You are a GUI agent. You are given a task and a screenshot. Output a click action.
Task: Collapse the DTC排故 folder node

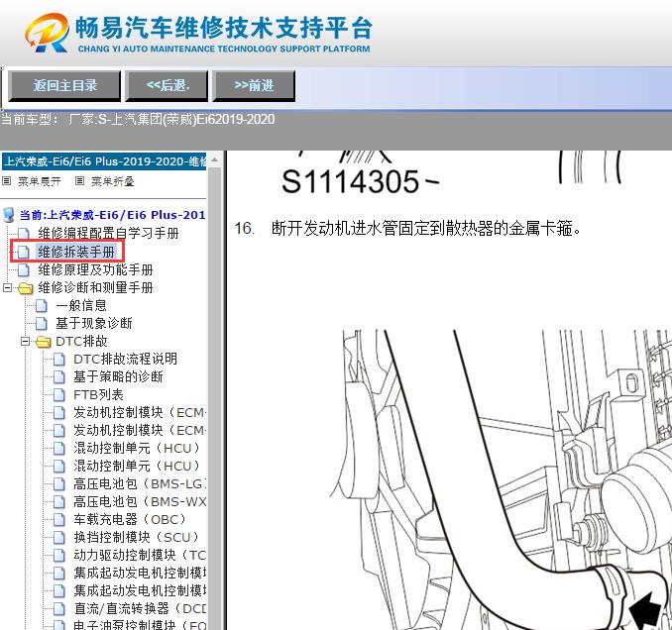coord(26,342)
